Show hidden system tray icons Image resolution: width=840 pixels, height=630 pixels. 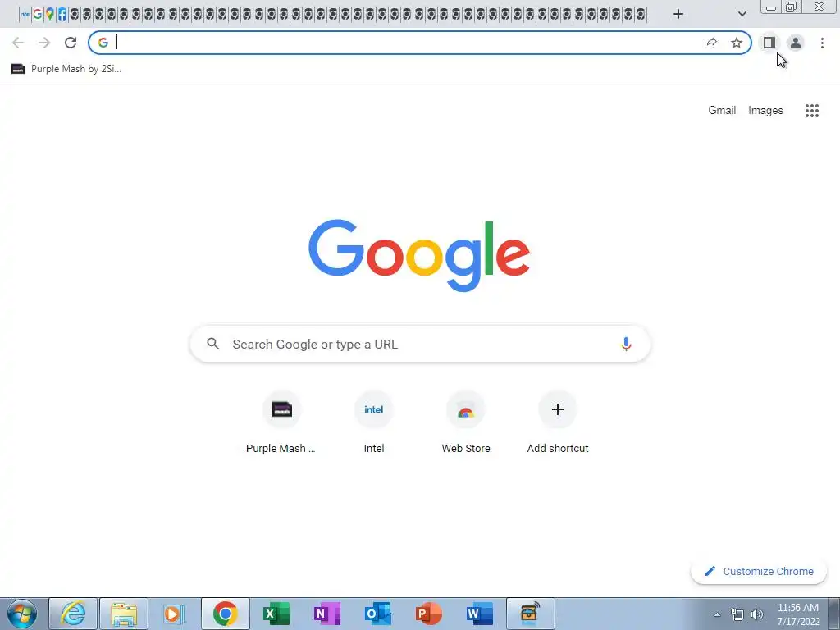(717, 614)
